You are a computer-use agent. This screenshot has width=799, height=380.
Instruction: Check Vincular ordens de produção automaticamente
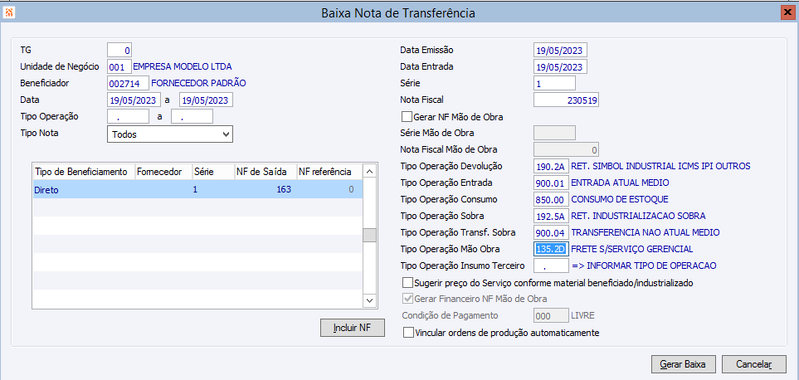tap(407, 333)
